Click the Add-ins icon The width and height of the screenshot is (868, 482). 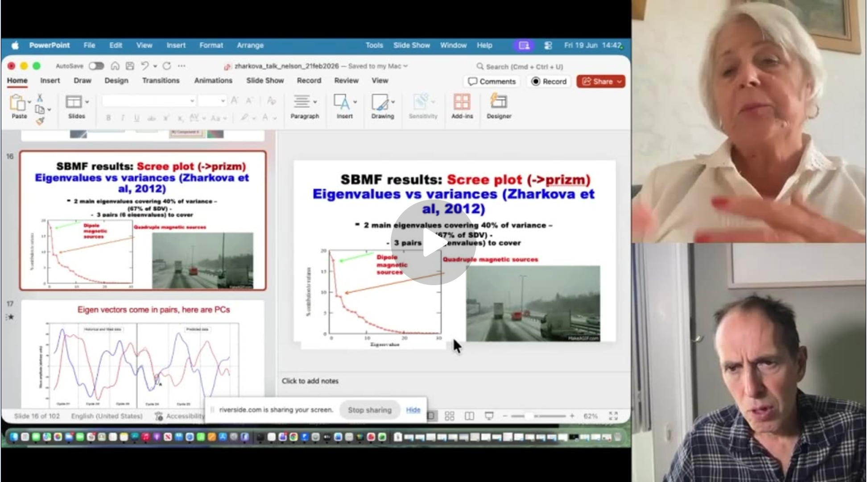coord(462,102)
